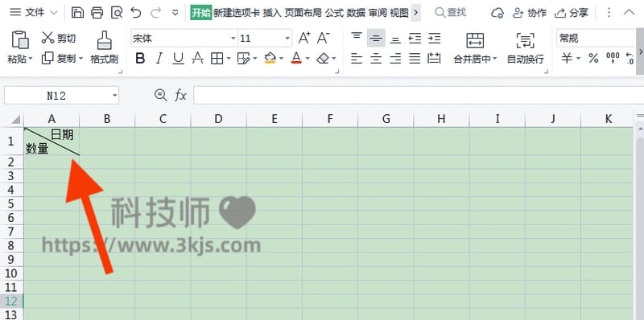This screenshot has width=644, height=320.
Task: Click the 分享 share button
Action: 572,13
